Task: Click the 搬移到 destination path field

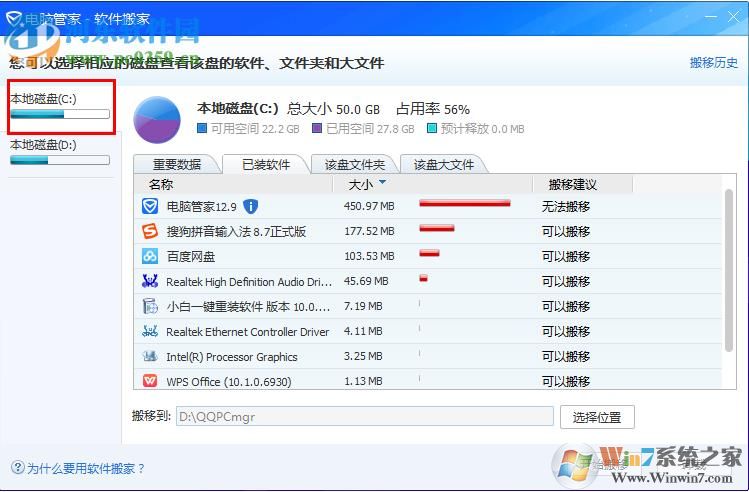Action: [364, 416]
